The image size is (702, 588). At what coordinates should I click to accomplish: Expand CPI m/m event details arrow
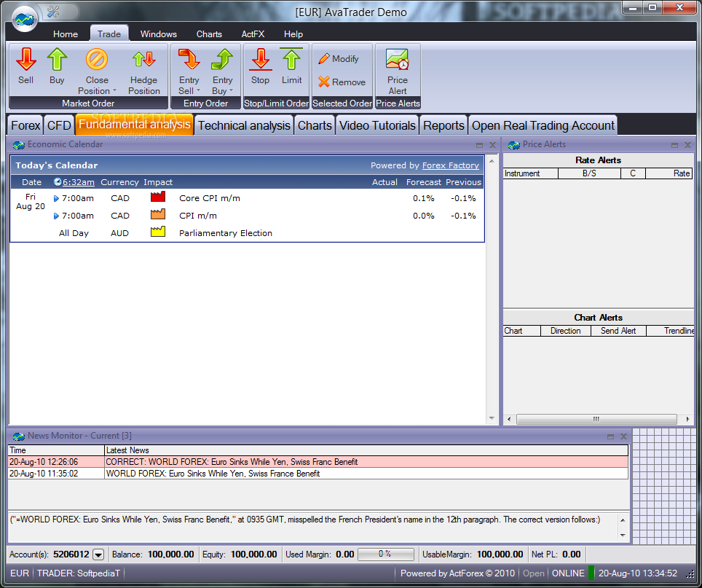click(56, 216)
